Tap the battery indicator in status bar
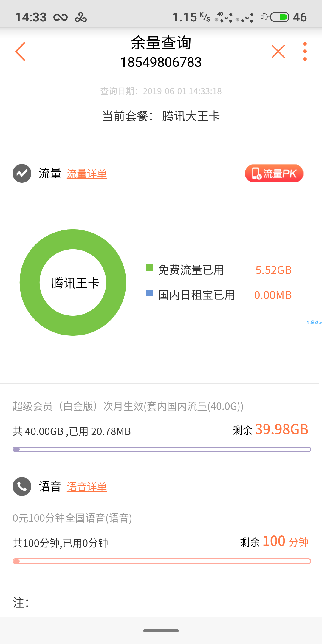Screen dimensions: 322x644 (280, 17)
